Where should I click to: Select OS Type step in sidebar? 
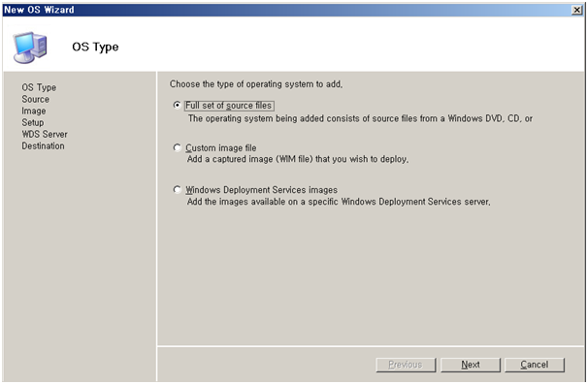pos(39,87)
